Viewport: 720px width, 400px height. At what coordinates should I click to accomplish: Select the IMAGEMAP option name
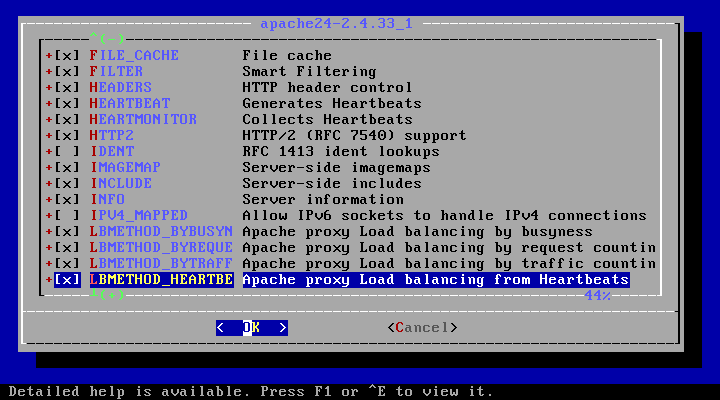click(125, 168)
